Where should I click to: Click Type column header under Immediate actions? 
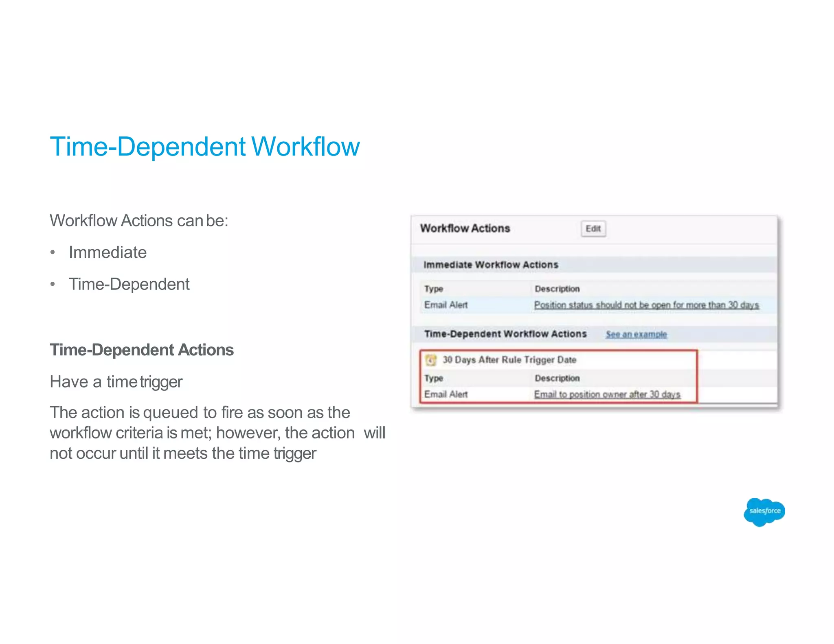pyautogui.click(x=434, y=289)
